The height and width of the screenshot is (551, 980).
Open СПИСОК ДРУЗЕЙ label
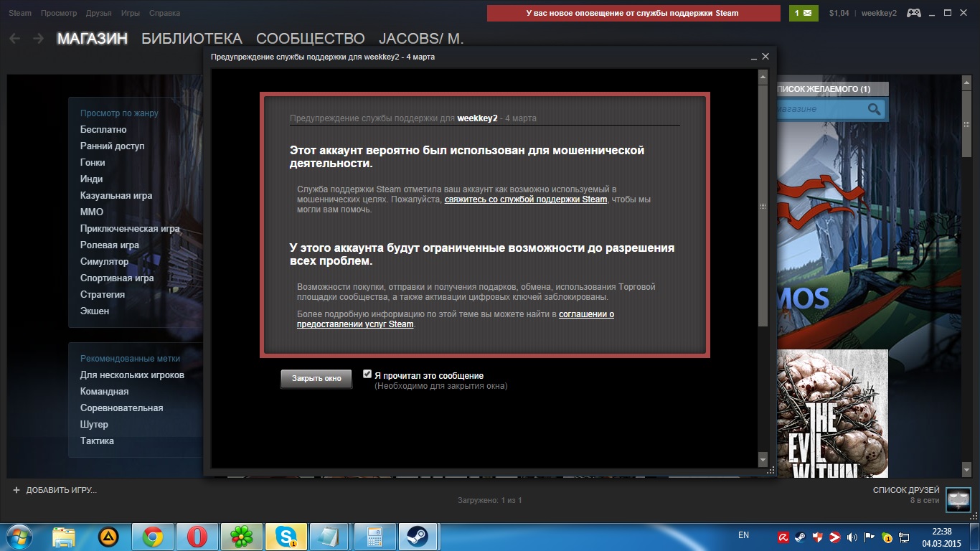[906, 490]
